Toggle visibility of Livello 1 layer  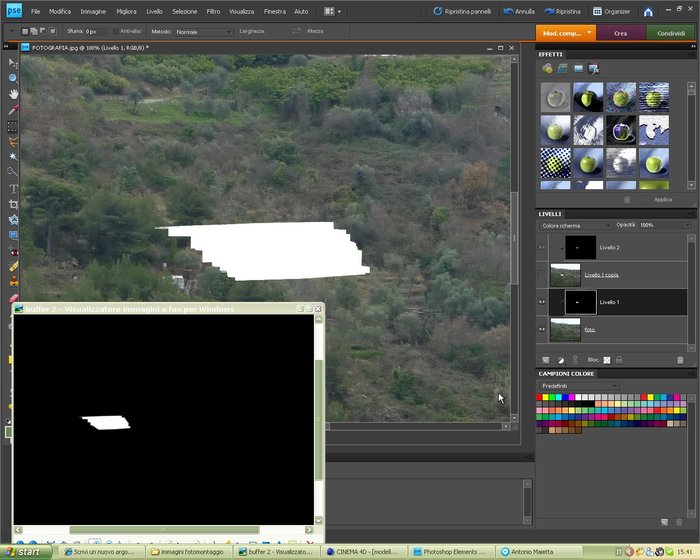point(542,302)
